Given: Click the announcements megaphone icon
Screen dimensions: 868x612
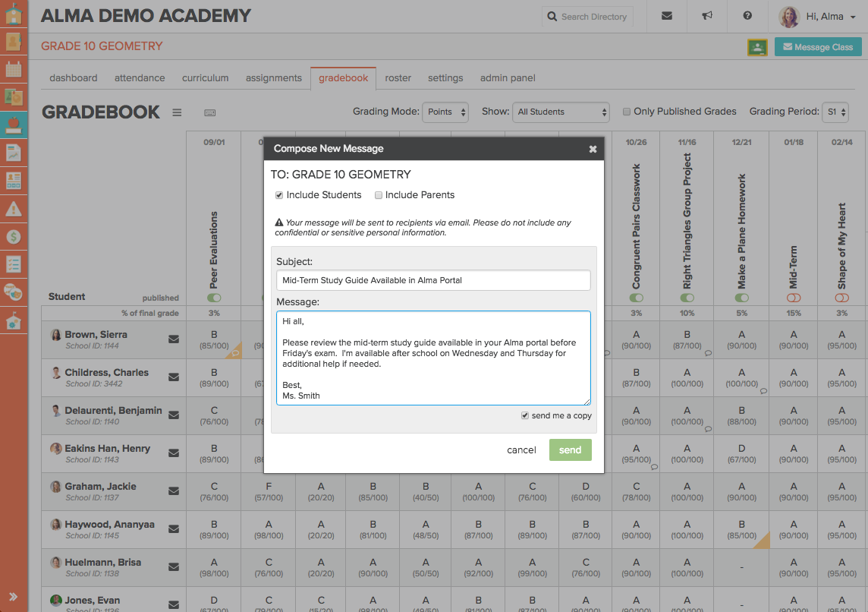Looking at the screenshot, I should click(x=707, y=16).
